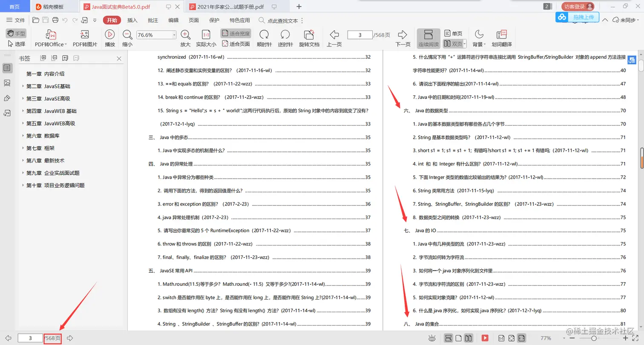This screenshot has height=345, width=644.
Task: Add a new bookmark in the 书签 panel
Action: 65,58
